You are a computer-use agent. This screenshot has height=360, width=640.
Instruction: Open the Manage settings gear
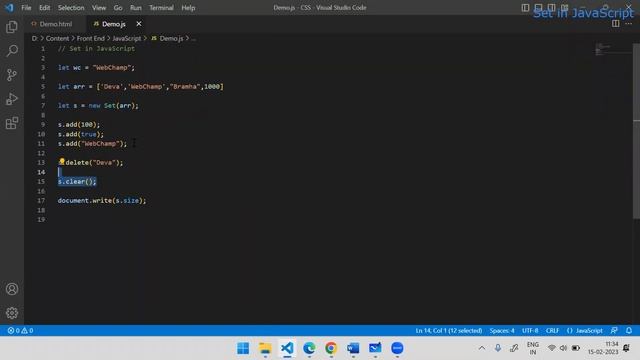click(x=12, y=313)
